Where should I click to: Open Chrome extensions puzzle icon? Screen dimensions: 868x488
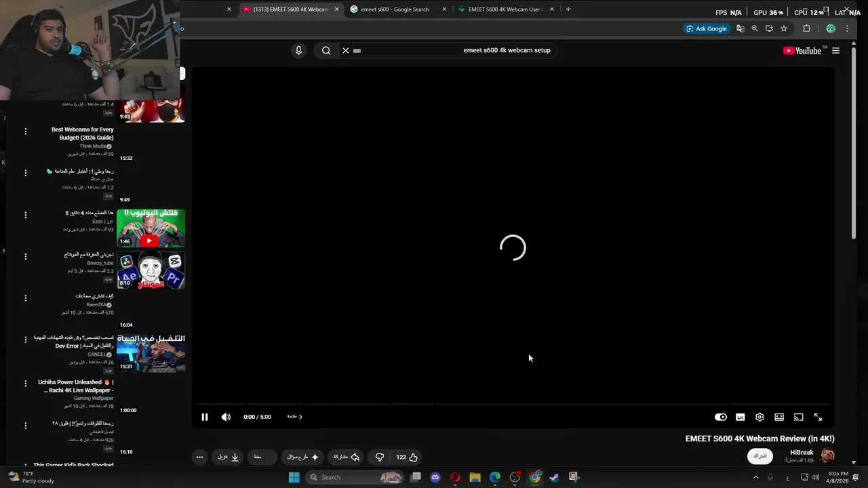coord(806,28)
